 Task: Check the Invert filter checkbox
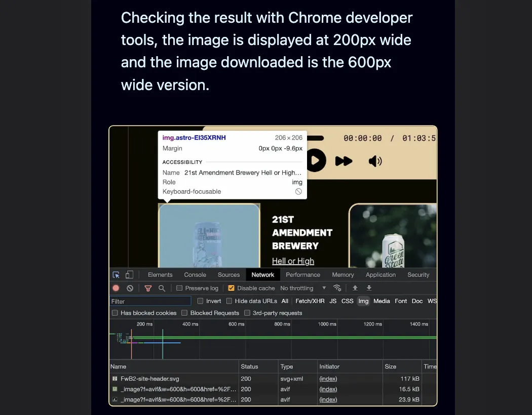point(200,301)
